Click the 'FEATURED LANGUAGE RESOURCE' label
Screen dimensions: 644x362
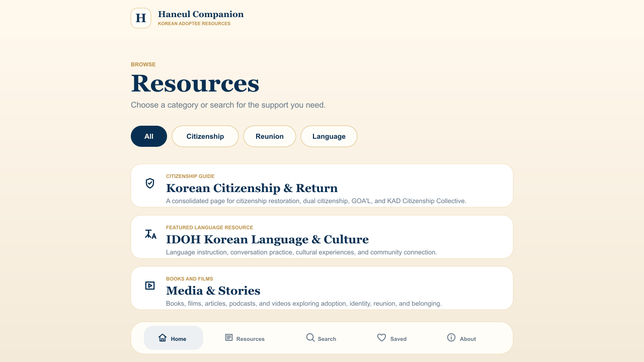pos(209,228)
